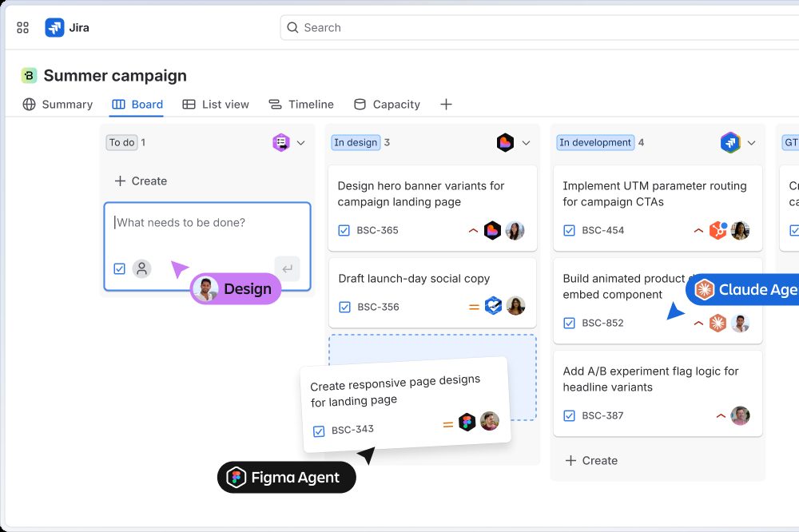Switch to the List view tab

pyautogui.click(x=216, y=105)
